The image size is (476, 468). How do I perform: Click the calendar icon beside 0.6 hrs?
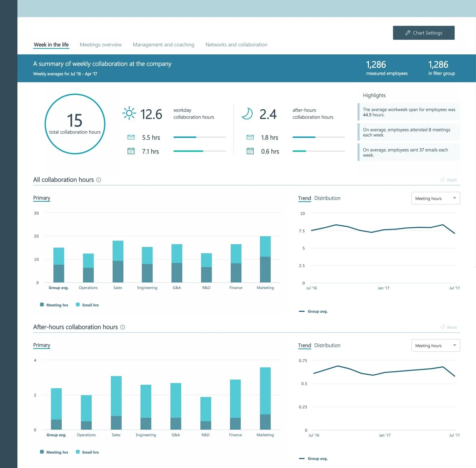250,151
